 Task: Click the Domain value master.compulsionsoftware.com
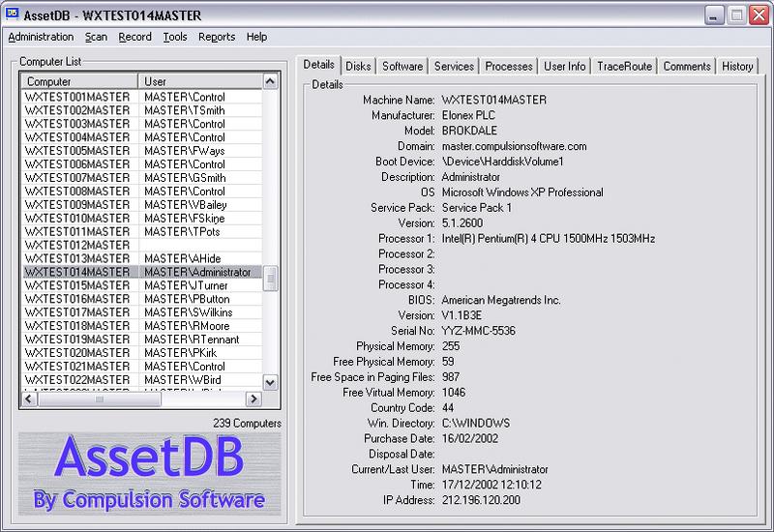point(514,146)
